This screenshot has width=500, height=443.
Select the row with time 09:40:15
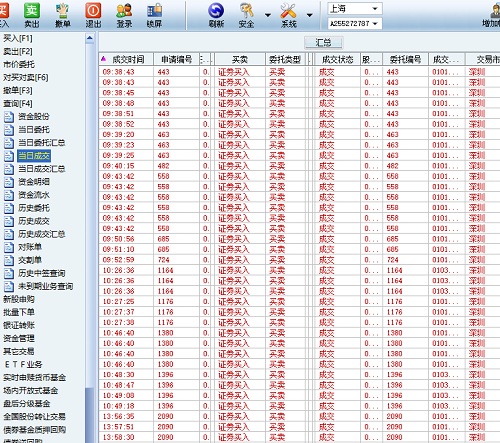[299, 166]
